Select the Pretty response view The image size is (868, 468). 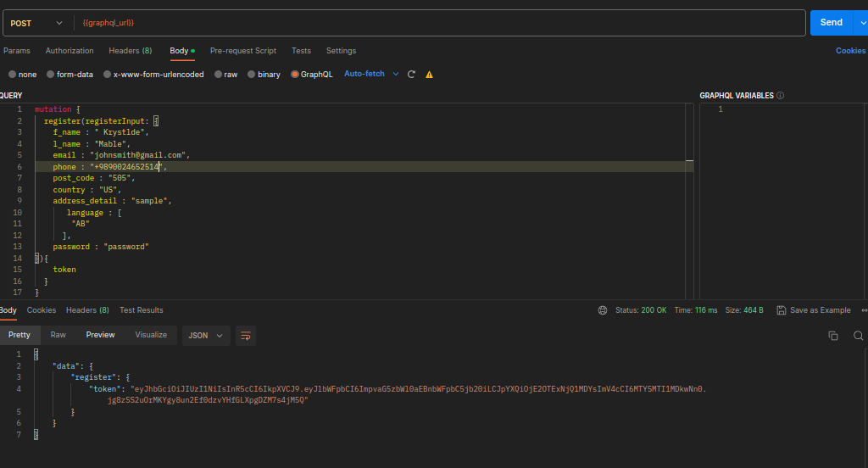(x=19, y=335)
